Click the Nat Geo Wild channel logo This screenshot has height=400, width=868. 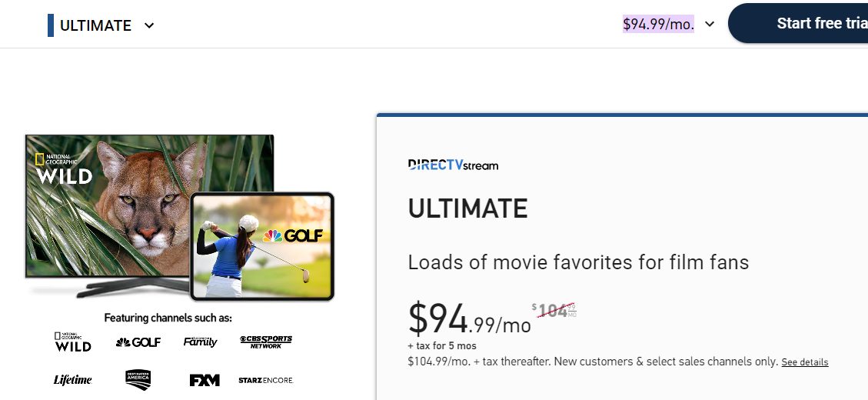pos(73,342)
